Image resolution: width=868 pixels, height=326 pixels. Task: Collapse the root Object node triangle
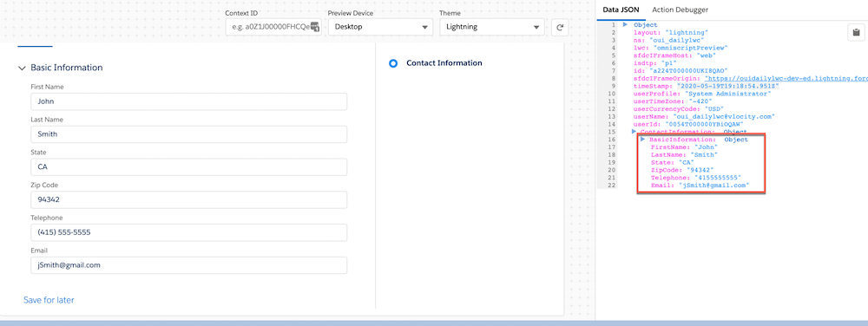[625, 25]
